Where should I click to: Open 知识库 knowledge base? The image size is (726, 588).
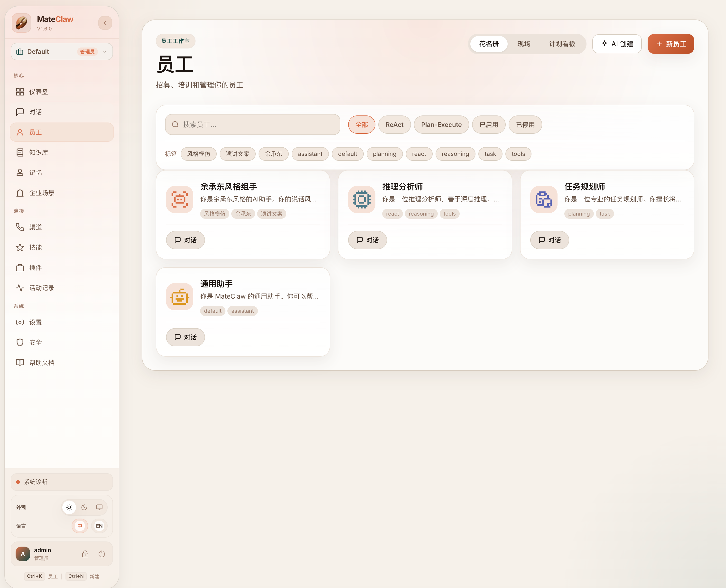tap(62, 152)
